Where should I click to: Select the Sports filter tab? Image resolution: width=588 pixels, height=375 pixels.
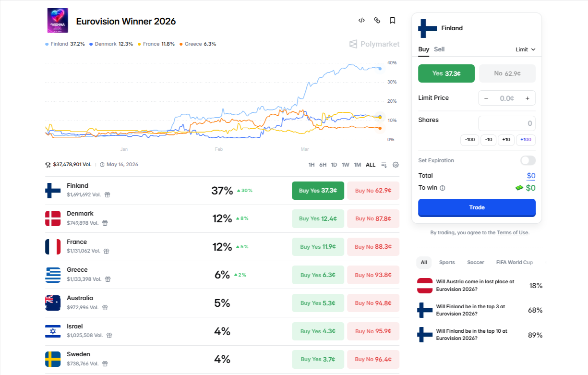coord(447,262)
